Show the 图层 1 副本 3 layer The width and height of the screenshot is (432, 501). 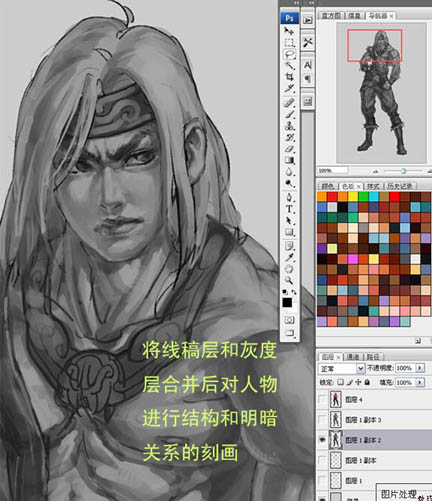[322, 420]
